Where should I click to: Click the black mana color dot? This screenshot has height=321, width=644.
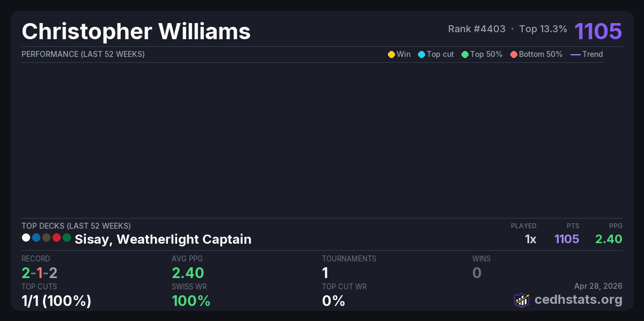pyautogui.click(x=46, y=237)
